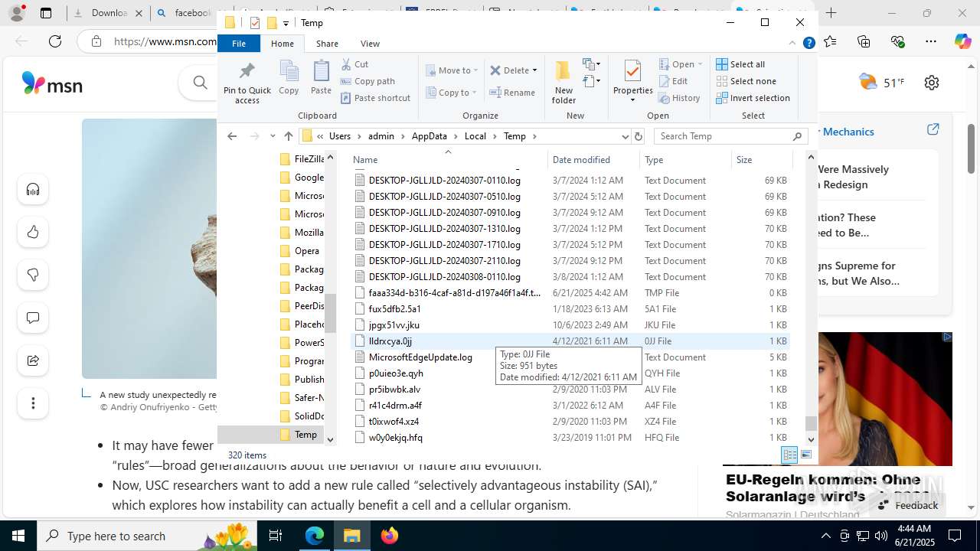Click thumbs up on MSN article
The height and width of the screenshot is (551, 980).
[33, 233]
